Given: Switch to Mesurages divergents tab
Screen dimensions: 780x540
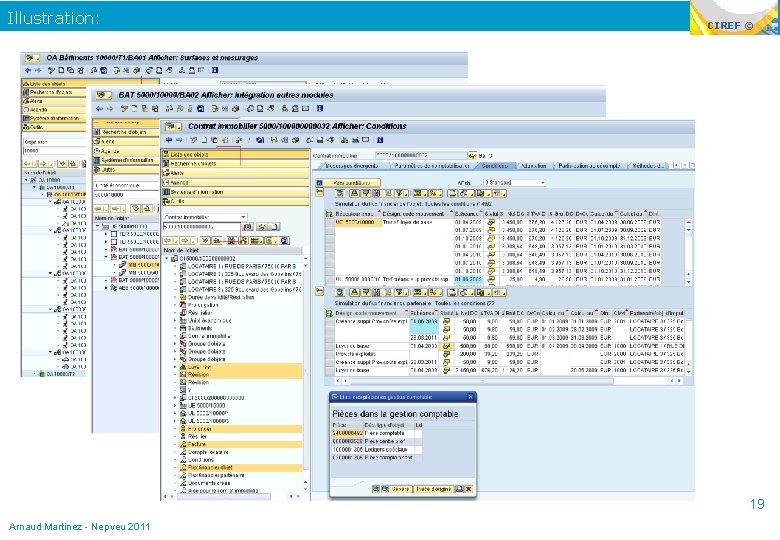Looking at the screenshot, I should (351, 166).
